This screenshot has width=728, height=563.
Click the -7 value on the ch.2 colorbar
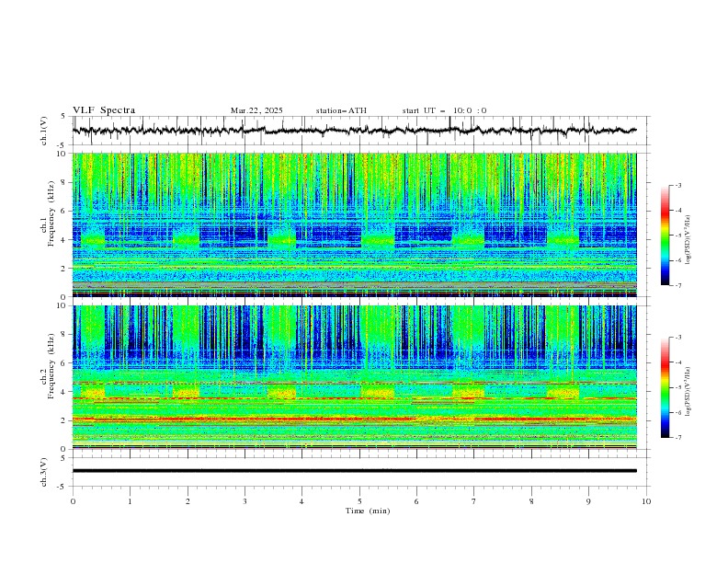point(677,438)
